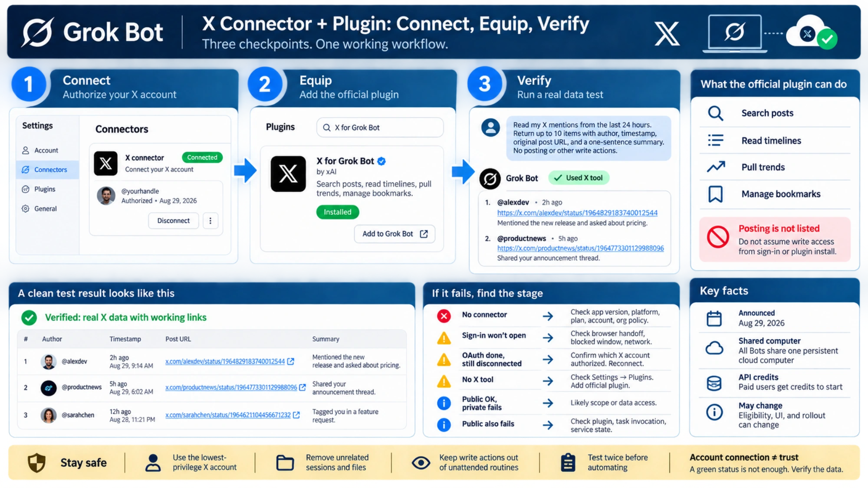Click the X for Grok Bot plugin logo
Image resolution: width=868 pixels, height=488 pixels.
coord(288,174)
